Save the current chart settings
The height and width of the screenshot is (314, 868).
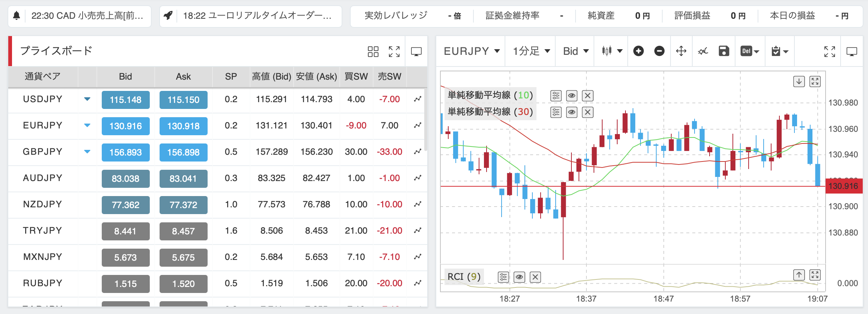[x=723, y=51]
